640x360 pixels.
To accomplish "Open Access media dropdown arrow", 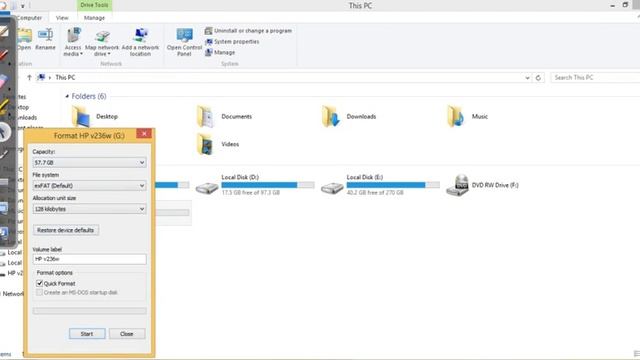I will pyautogui.click(x=81, y=54).
